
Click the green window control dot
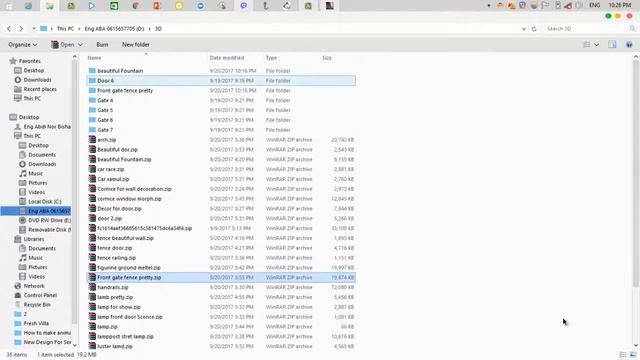point(608,16)
